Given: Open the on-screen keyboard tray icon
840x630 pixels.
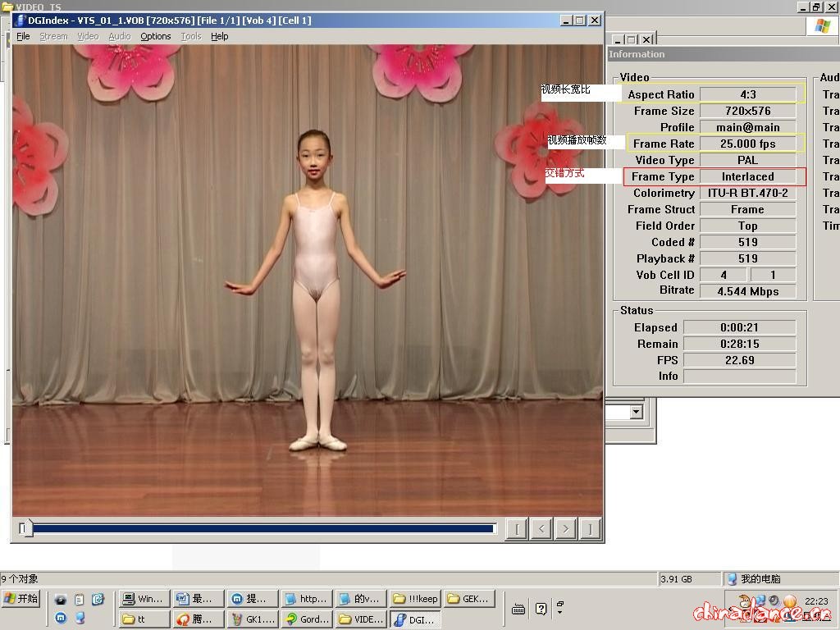Looking at the screenshot, I should click(x=518, y=609).
